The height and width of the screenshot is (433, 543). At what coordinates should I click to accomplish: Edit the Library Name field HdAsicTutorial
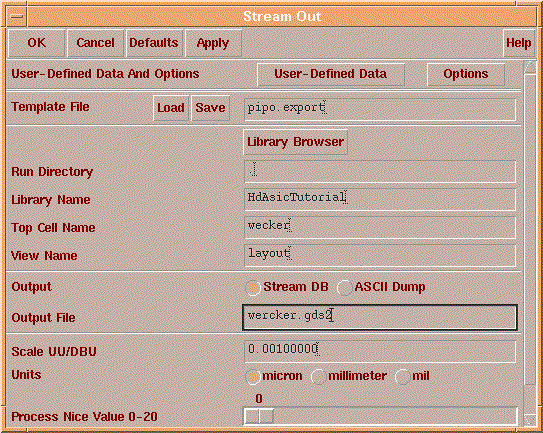point(380,199)
